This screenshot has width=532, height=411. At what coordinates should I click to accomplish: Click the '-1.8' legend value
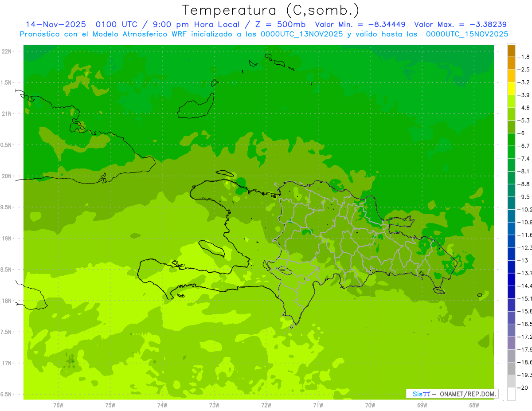(524, 57)
